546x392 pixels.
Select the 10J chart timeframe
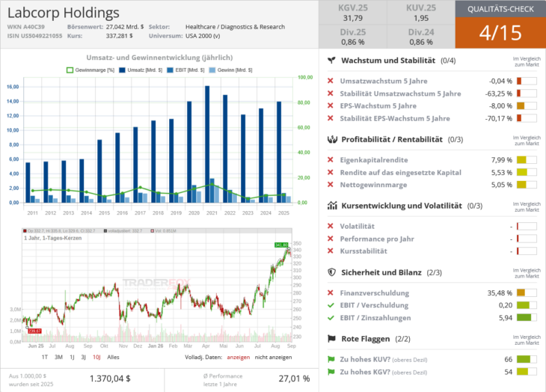[96, 357]
